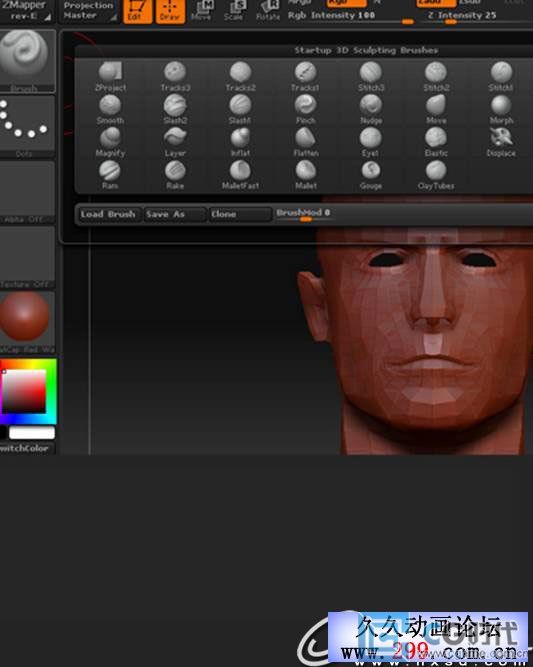Select the Tracks2 brush

click(x=240, y=77)
